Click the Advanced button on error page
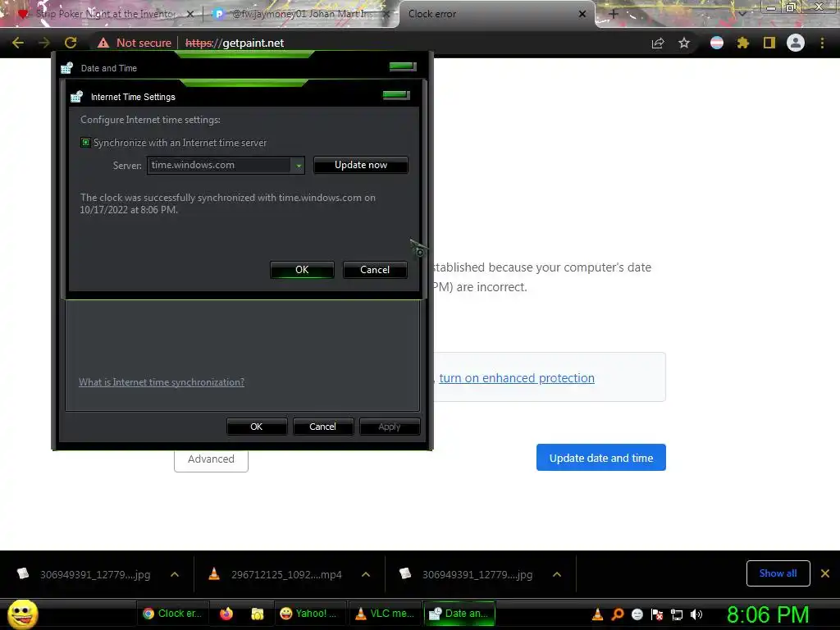 (x=211, y=459)
